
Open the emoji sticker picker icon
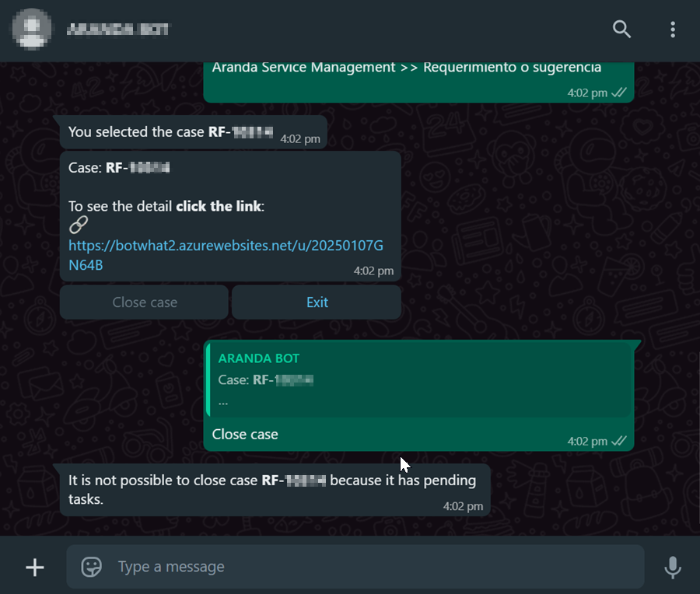92,567
